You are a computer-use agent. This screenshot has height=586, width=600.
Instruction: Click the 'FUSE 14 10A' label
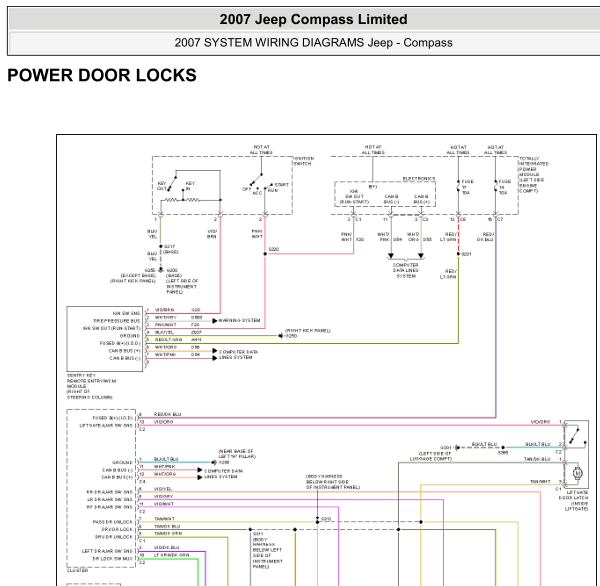click(504, 187)
